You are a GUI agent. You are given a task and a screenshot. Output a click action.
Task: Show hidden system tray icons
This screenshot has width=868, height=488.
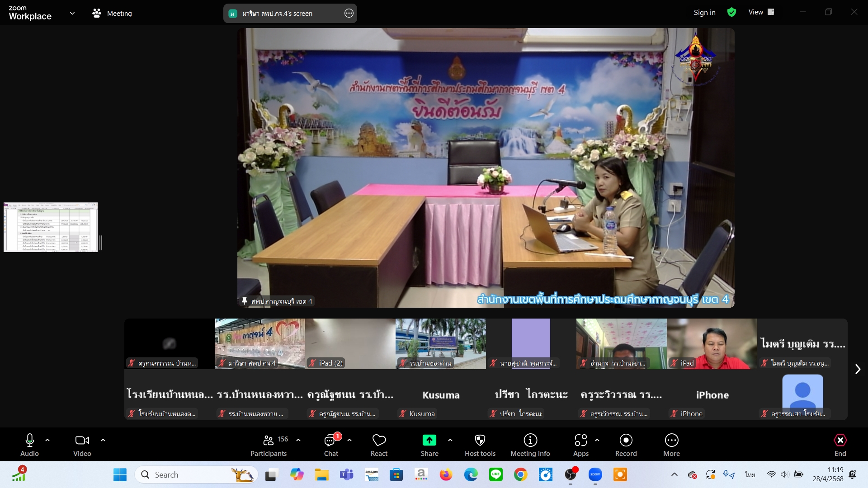(675, 474)
